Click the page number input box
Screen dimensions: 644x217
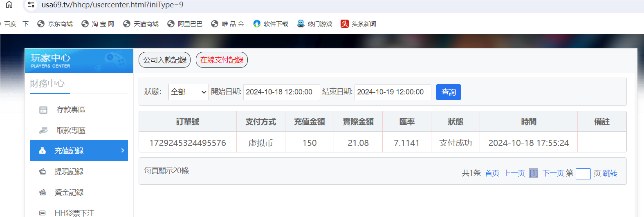pos(583,174)
